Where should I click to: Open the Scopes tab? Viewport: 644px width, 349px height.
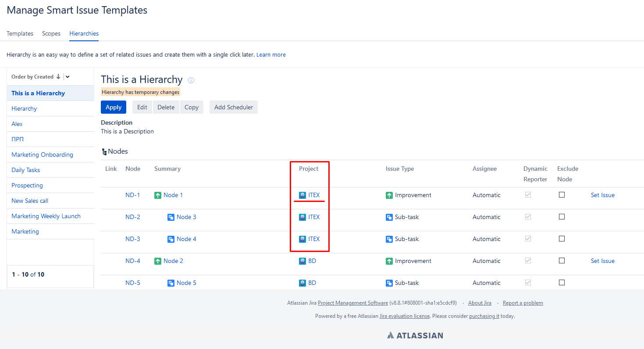click(51, 33)
